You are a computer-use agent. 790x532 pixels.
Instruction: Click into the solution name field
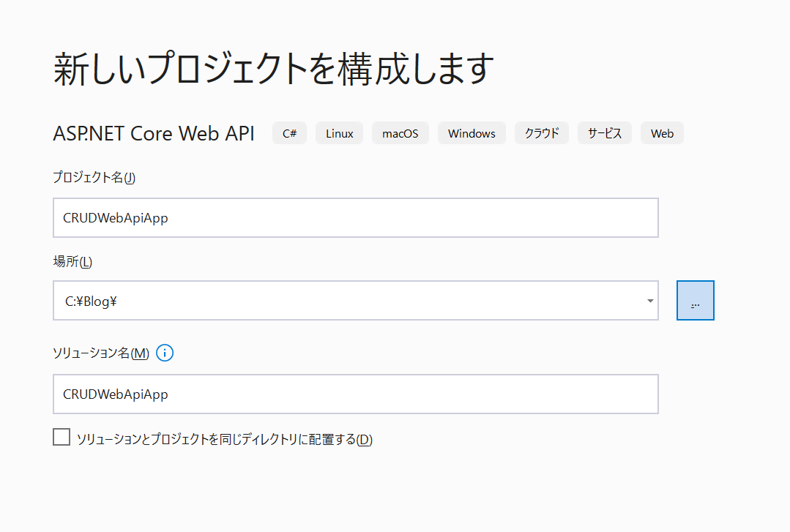click(356, 394)
